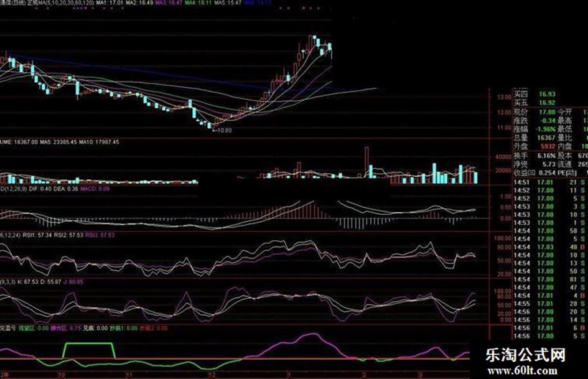588x379 pixels.
Task: Click the MA5: 15.47 label
Action: pos(227,2)
